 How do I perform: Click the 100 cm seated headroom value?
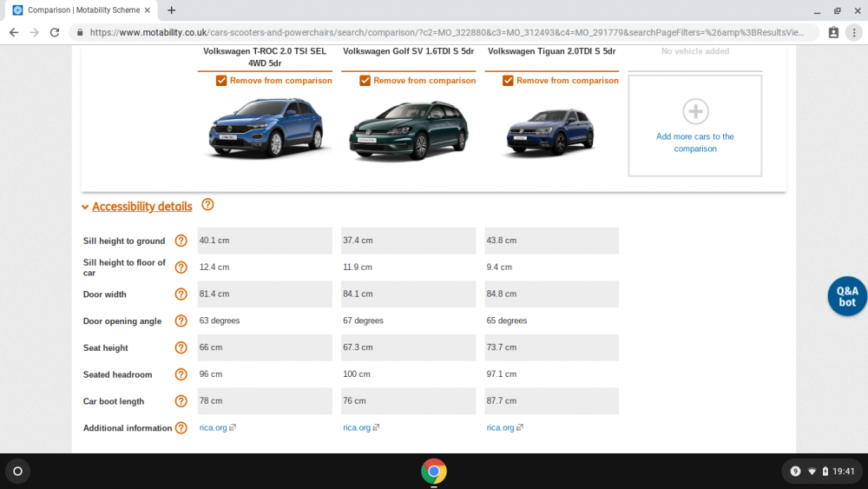click(x=357, y=373)
